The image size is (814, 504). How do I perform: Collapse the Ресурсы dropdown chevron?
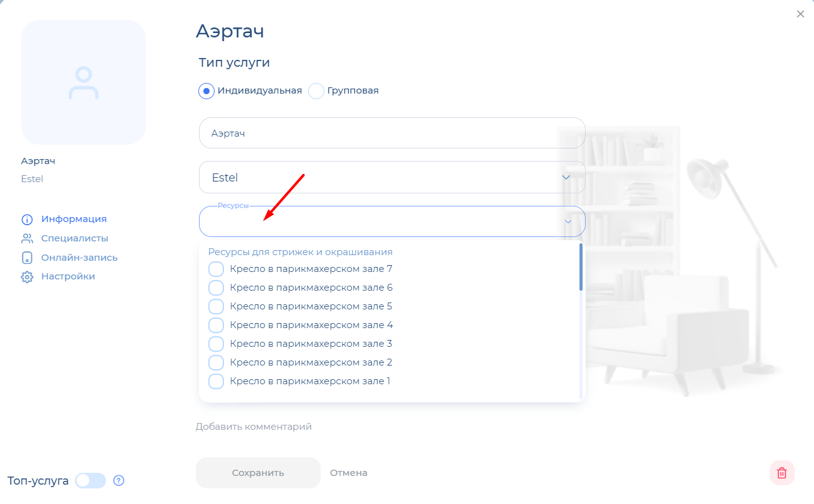[x=568, y=221]
